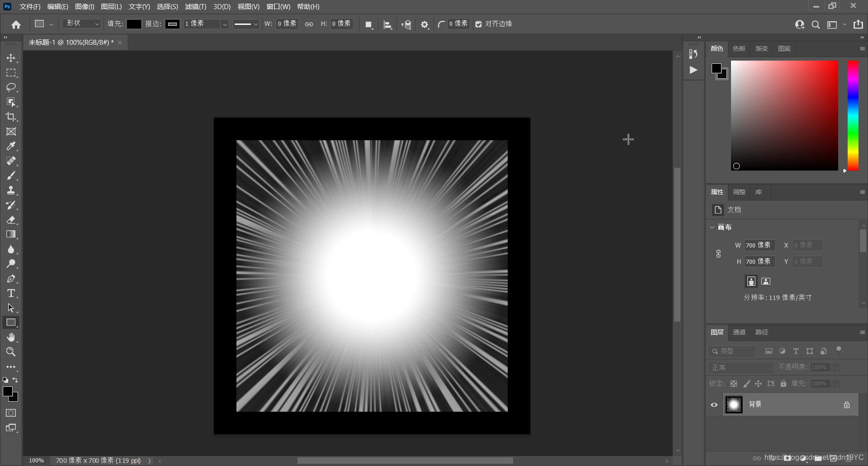The width and height of the screenshot is (868, 466).
Task: Open the 形状 tool mode dropdown
Action: tap(82, 24)
